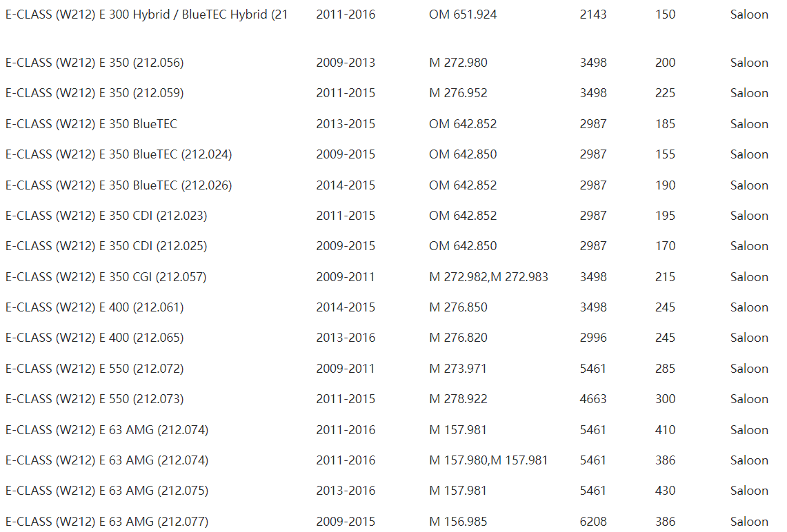This screenshot has width=787, height=532.
Task: Click the E 350 (212.059) model name
Action: click(x=94, y=93)
